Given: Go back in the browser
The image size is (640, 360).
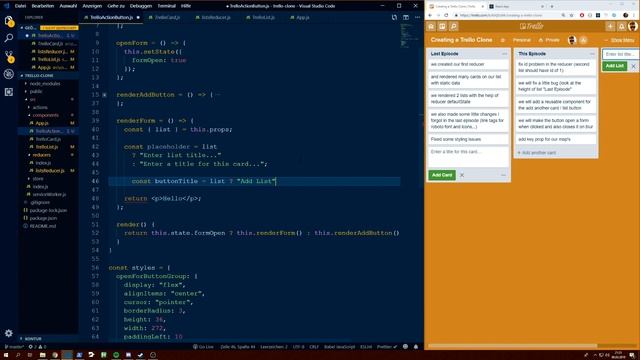Looking at the screenshot, I should click(430, 15).
